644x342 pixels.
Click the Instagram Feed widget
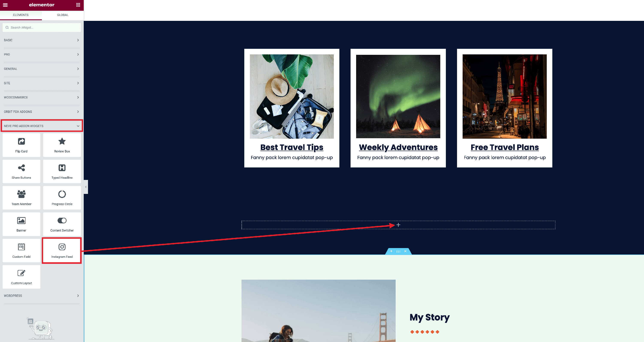(62, 250)
